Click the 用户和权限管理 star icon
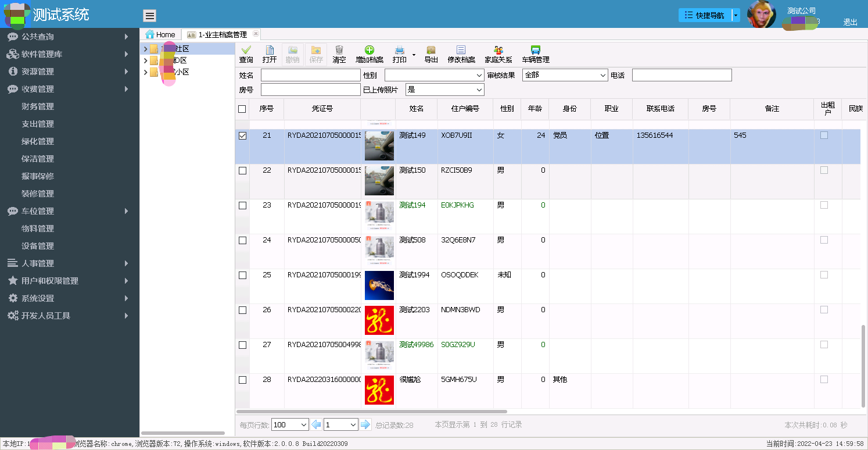 point(13,281)
